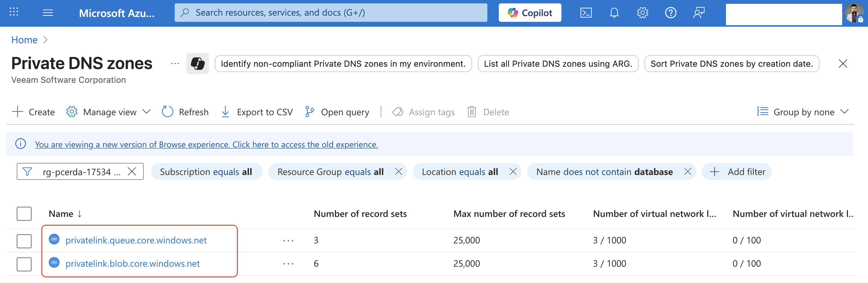This screenshot has width=868, height=283.
Task: Click the info icon in the banner
Action: 21,144
